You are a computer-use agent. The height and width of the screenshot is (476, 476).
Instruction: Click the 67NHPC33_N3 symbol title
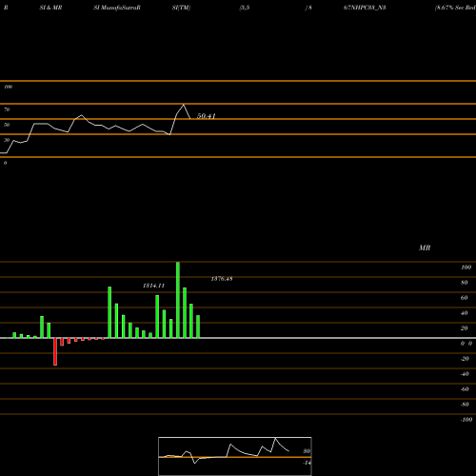[365, 8]
